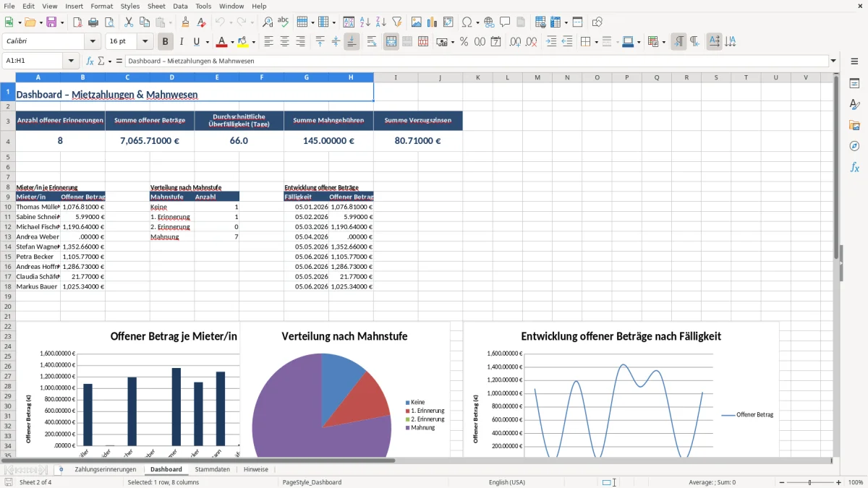Expand the Name Box dropdown
This screenshot has width=868, height=488.
[71, 61]
